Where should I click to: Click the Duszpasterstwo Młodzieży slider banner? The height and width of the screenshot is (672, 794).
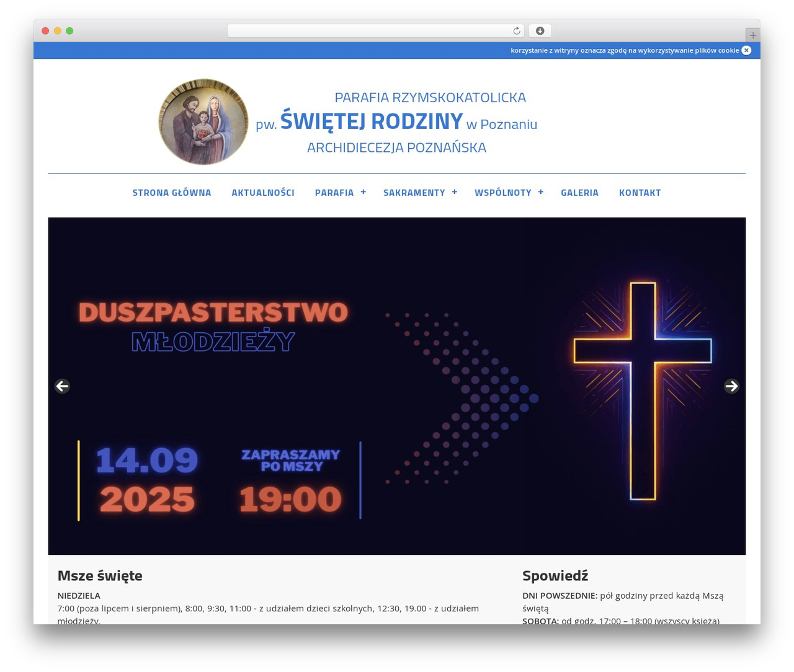tap(397, 386)
